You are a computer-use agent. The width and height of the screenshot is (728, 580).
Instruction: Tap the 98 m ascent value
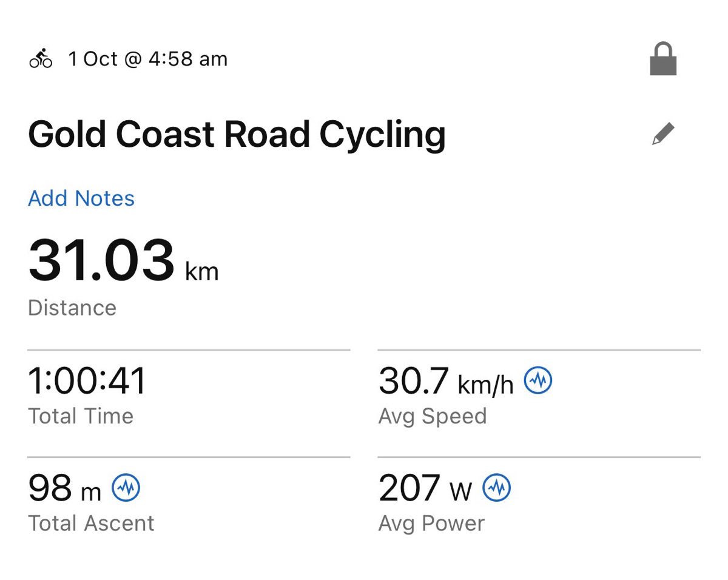[x=64, y=489]
